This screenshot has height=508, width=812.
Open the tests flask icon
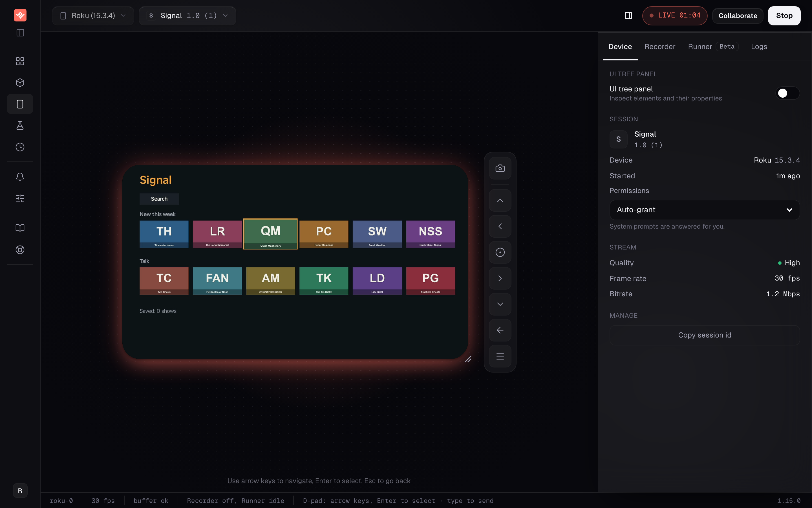[20, 126]
